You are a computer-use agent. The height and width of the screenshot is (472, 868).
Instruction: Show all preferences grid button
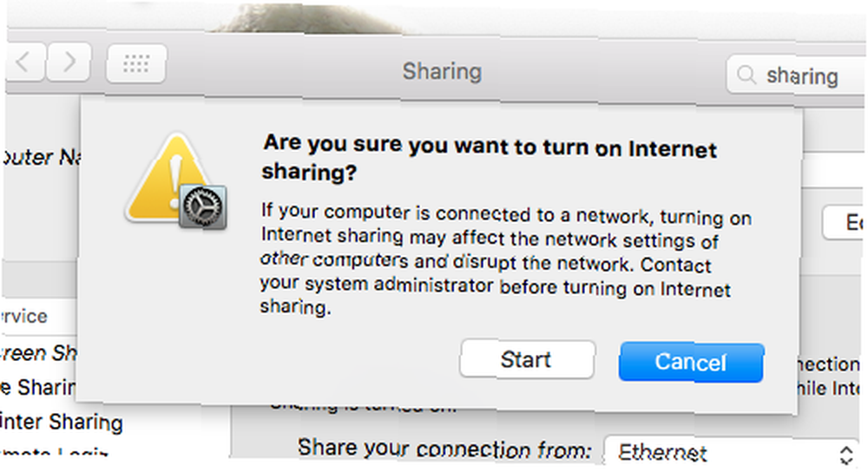pyautogui.click(x=136, y=63)
